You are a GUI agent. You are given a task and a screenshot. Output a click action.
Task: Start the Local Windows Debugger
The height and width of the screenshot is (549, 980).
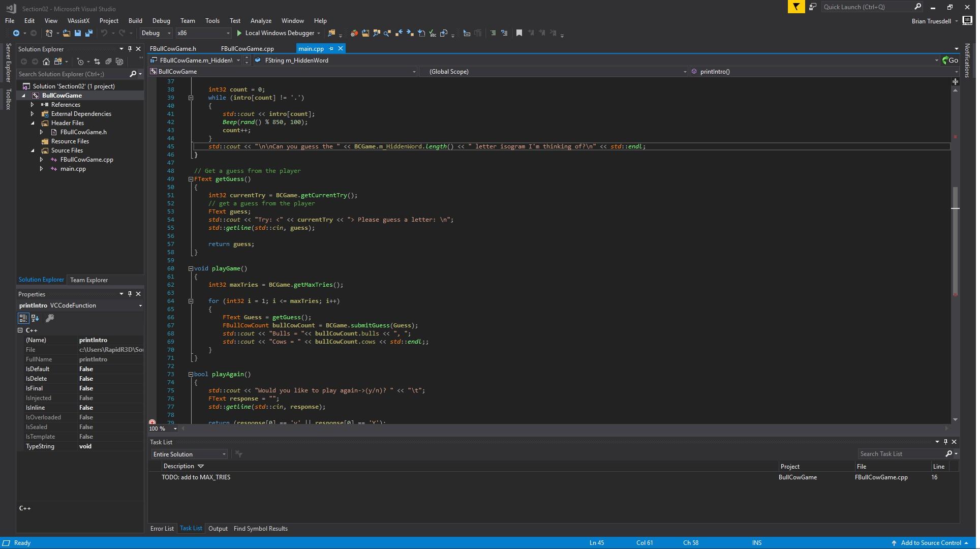click(279, 33)
